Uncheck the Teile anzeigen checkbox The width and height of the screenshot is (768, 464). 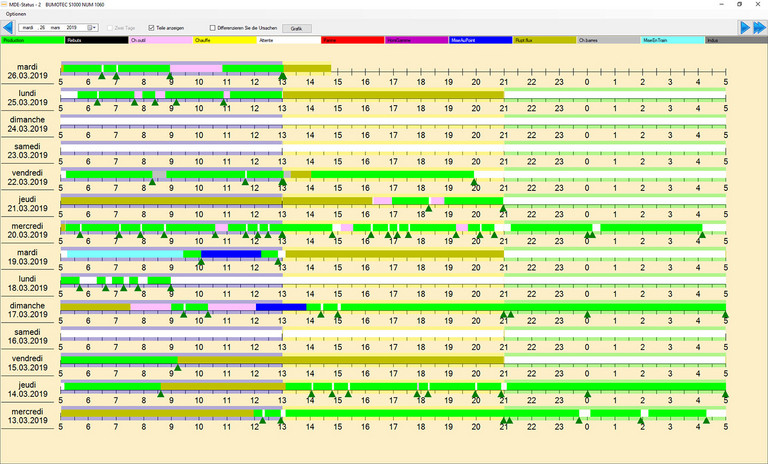click(x=152, y=28)
